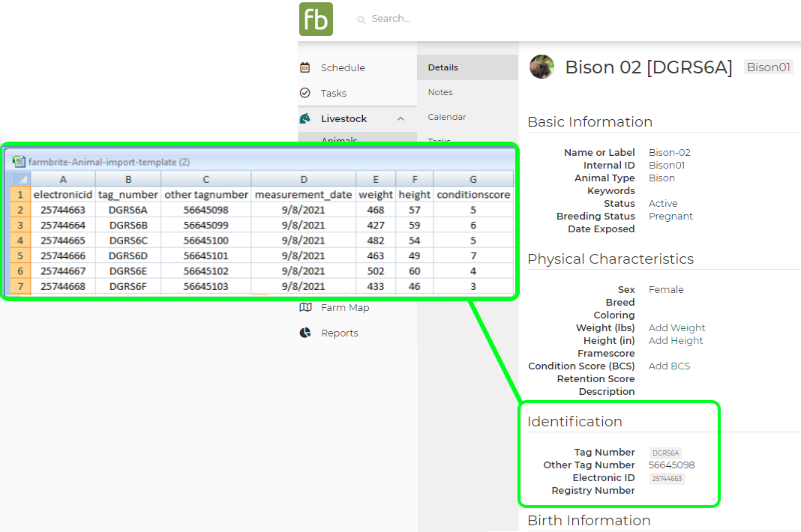Select spreadsheet column E header
The height and width of the screenshot is (532, 801).
[376, 179]
